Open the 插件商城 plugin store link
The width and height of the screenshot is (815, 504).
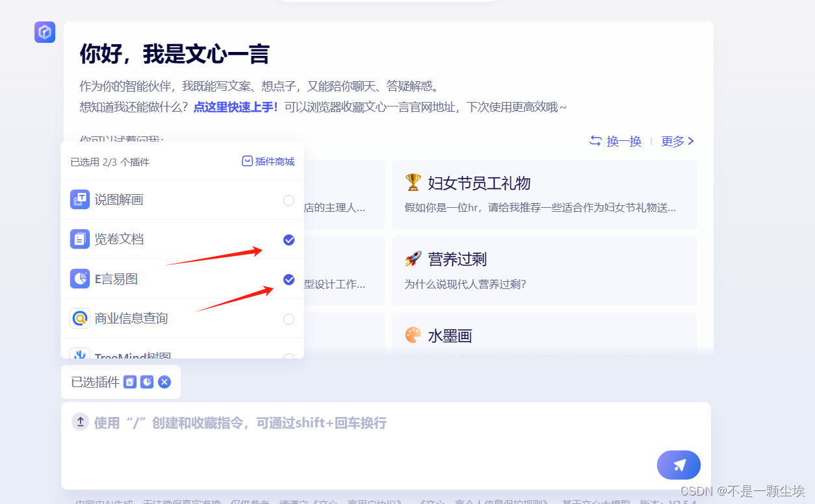click(x=268, y=161)
